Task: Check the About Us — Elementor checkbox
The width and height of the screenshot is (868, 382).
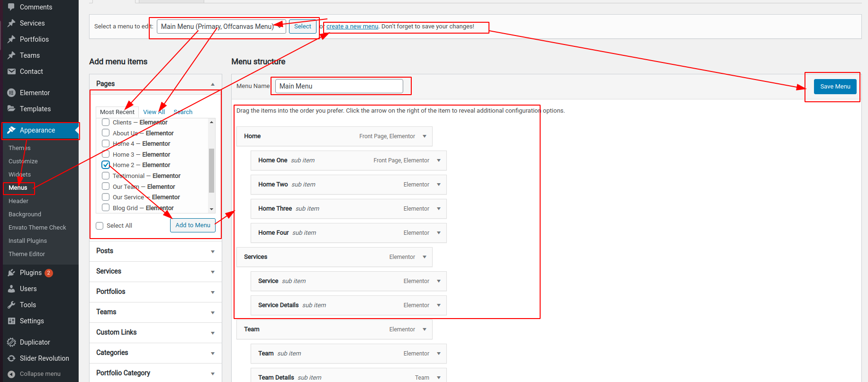Action: 106,133
